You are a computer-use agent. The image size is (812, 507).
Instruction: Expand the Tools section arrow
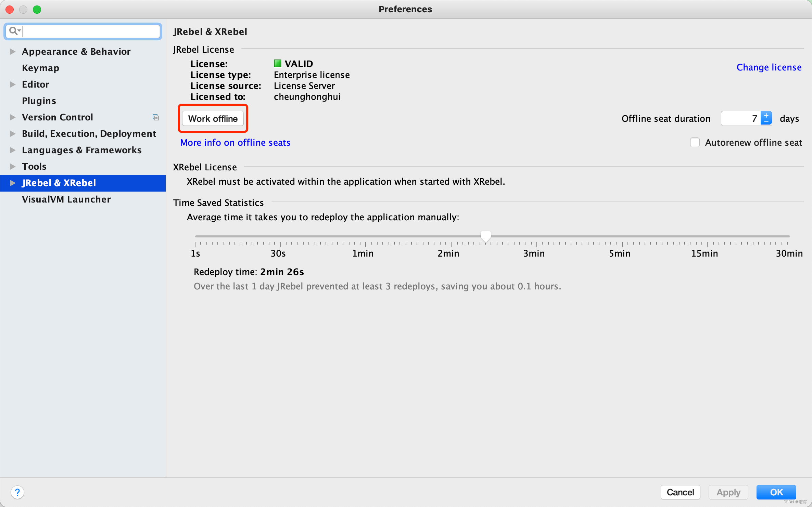click(x=13, y=167)
